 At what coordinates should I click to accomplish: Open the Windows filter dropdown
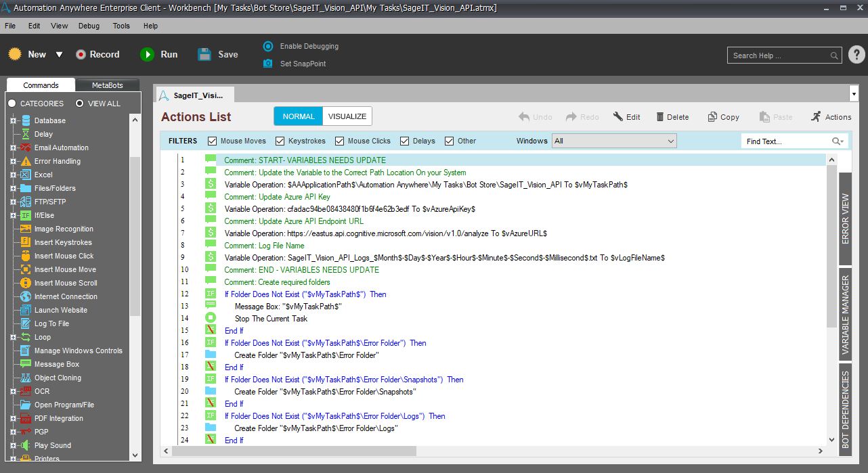tap(614, 141)
